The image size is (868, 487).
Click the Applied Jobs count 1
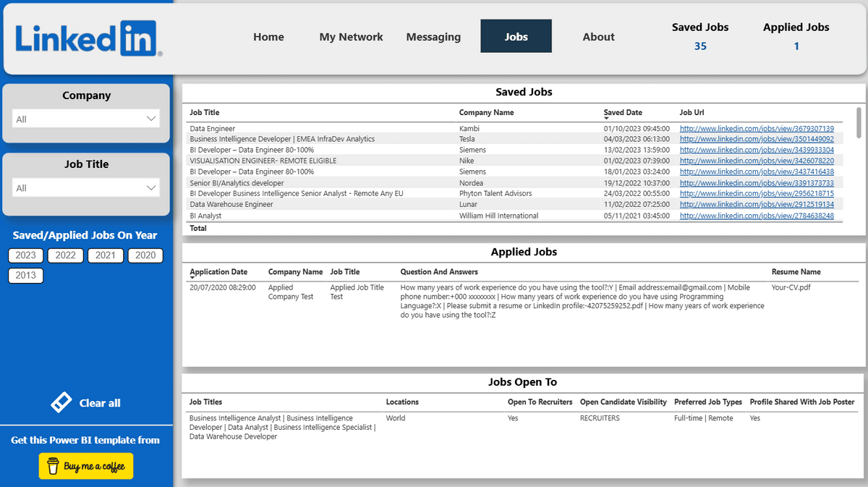pos(796,46)
